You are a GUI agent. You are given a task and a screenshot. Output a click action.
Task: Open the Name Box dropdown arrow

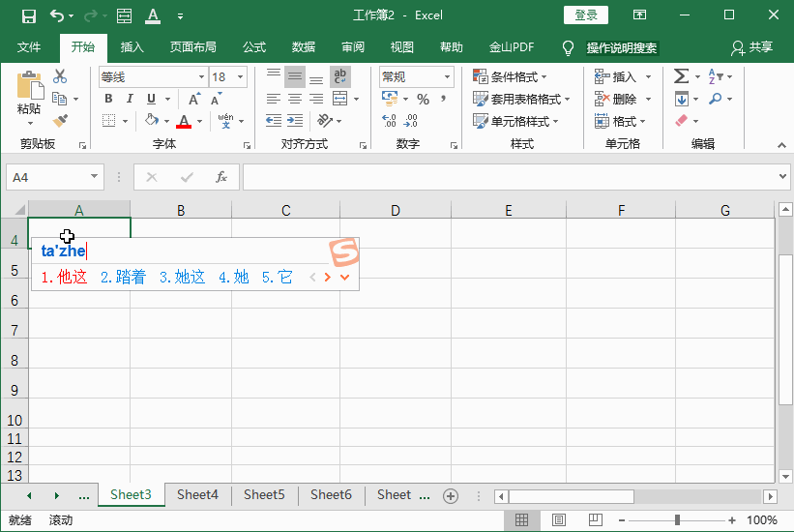(x=95, y=177)
